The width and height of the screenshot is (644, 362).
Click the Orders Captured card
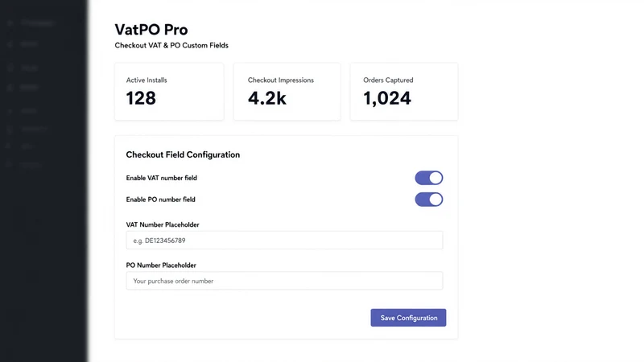point(404,92)
